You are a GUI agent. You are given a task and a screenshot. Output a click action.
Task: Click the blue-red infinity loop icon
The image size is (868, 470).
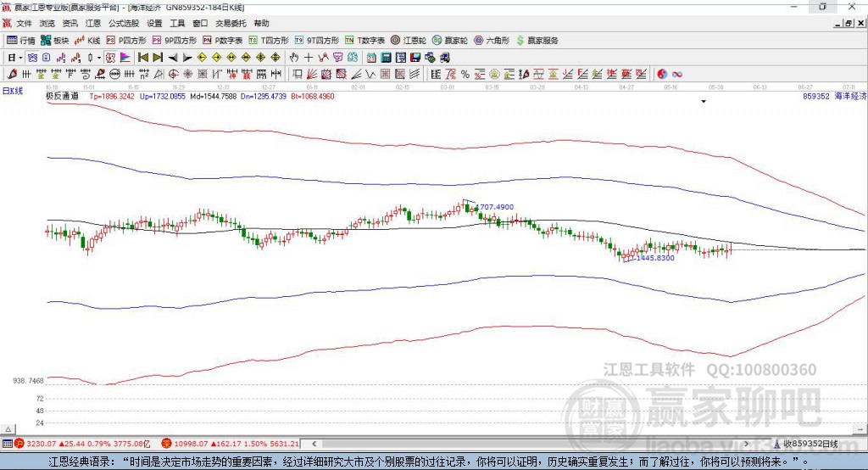click(x=677, y=75)
